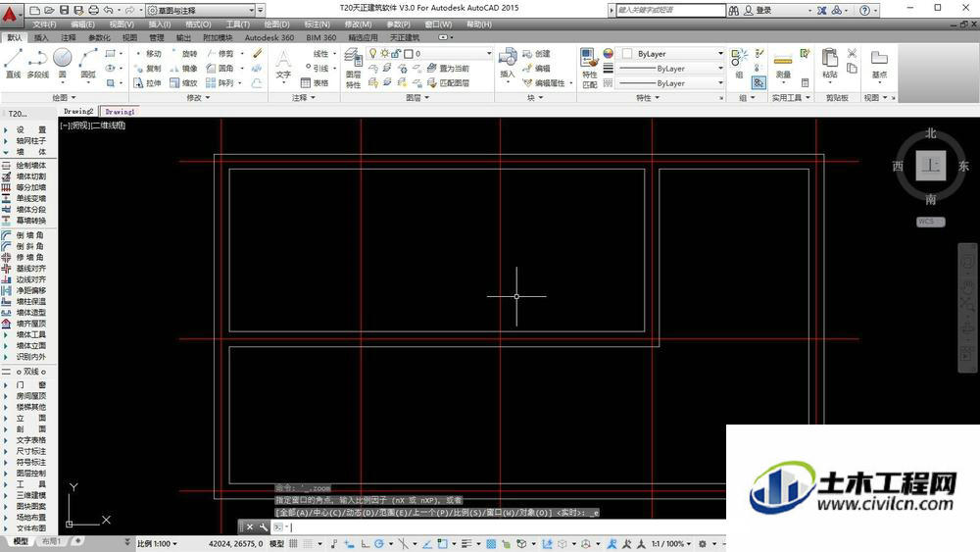This screenshot has height=552, width=980.
Task: Select the 圆弧 arc tool
Action: (88, 64)
